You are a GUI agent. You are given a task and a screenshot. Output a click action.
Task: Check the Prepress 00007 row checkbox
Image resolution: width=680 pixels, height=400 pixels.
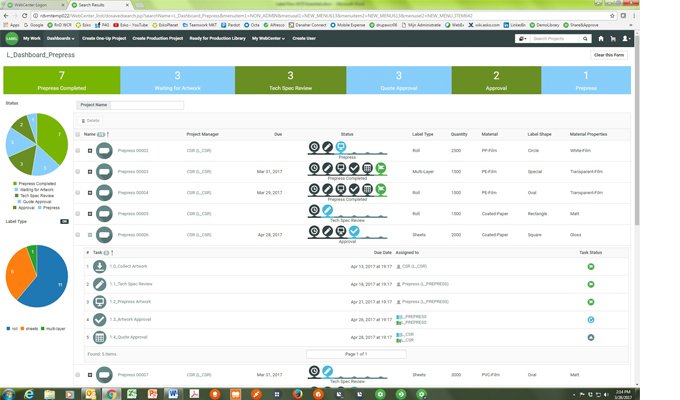click(78, 375)
